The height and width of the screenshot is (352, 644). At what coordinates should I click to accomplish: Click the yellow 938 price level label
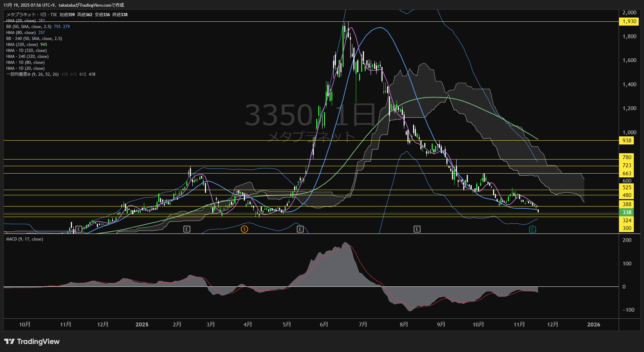tap(627, 141)
